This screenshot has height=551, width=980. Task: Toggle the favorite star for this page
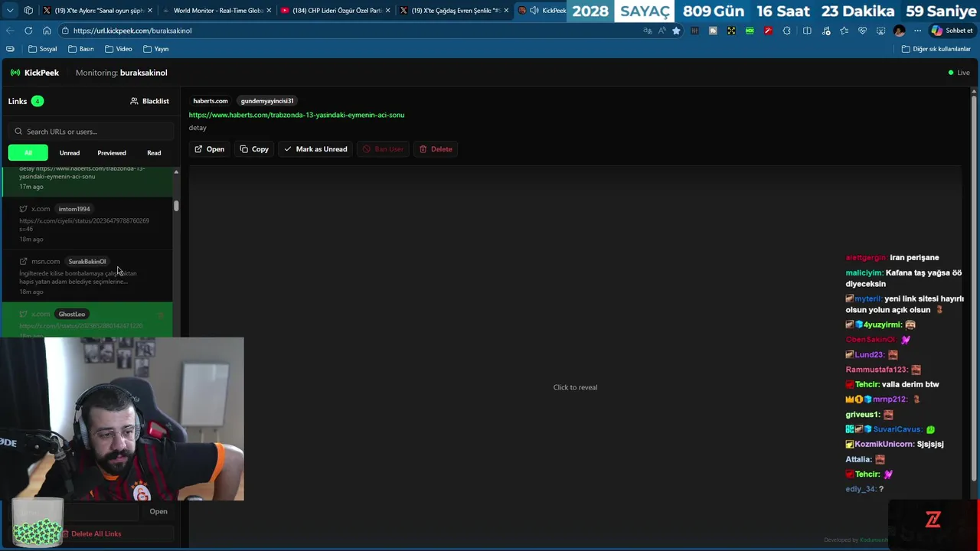tap(676, 31)
